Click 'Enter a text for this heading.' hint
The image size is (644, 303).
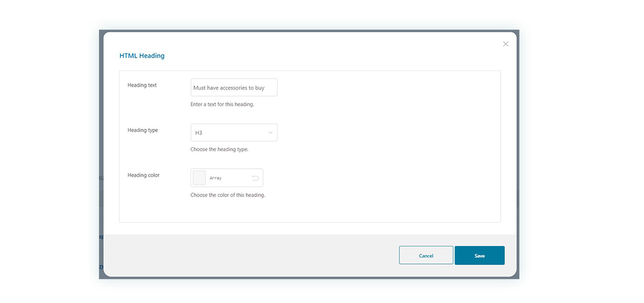(222, 105)
